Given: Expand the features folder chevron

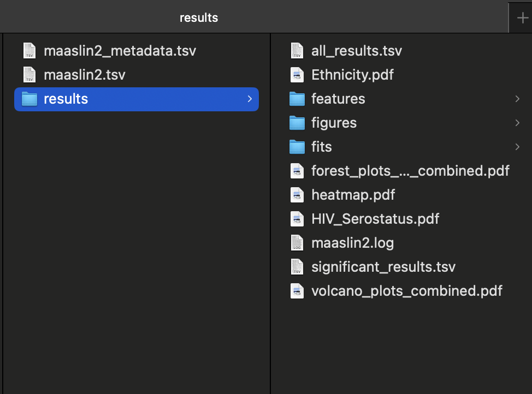Looking at the screenshot, I should pos(517,99).
